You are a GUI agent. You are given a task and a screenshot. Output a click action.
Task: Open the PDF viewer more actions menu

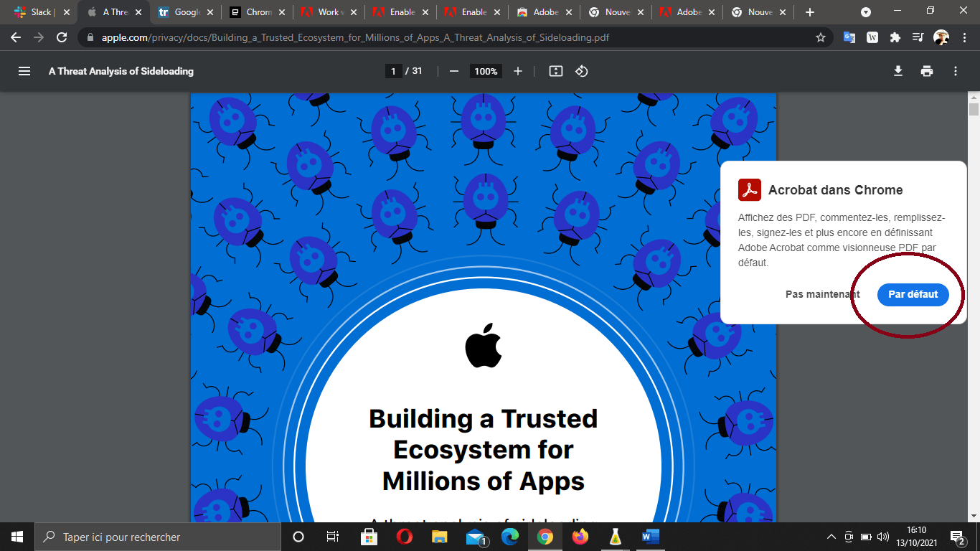coord(956,71)
